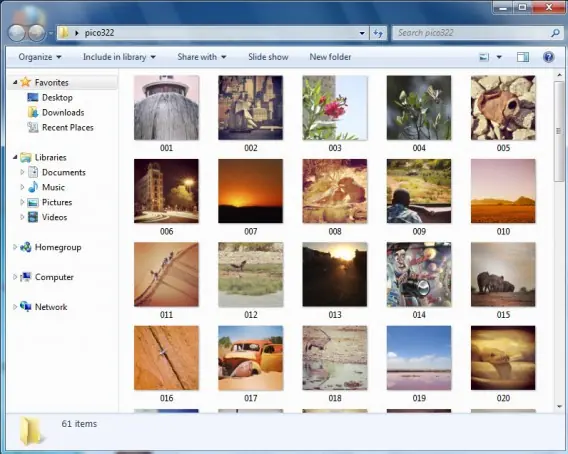Screen dimensions: 568x454
Task: Click the Favorites star icon
Action: click(x=25, y=82)
